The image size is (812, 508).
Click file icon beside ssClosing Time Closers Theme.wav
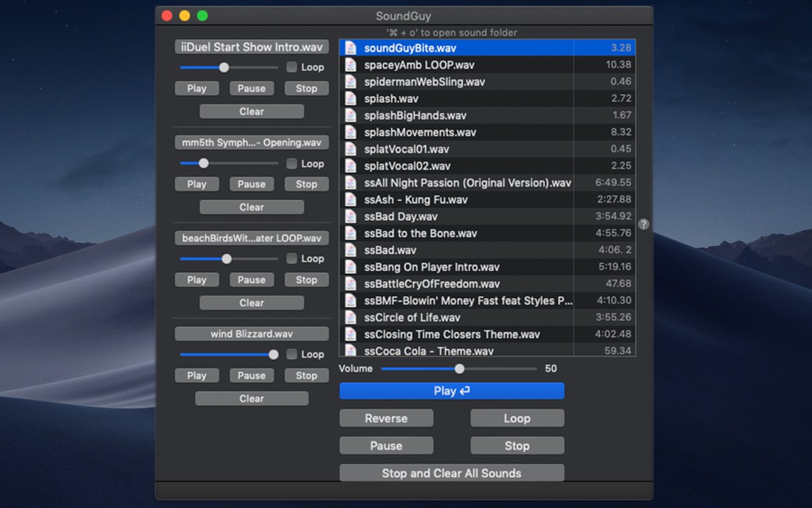point(351,335)
